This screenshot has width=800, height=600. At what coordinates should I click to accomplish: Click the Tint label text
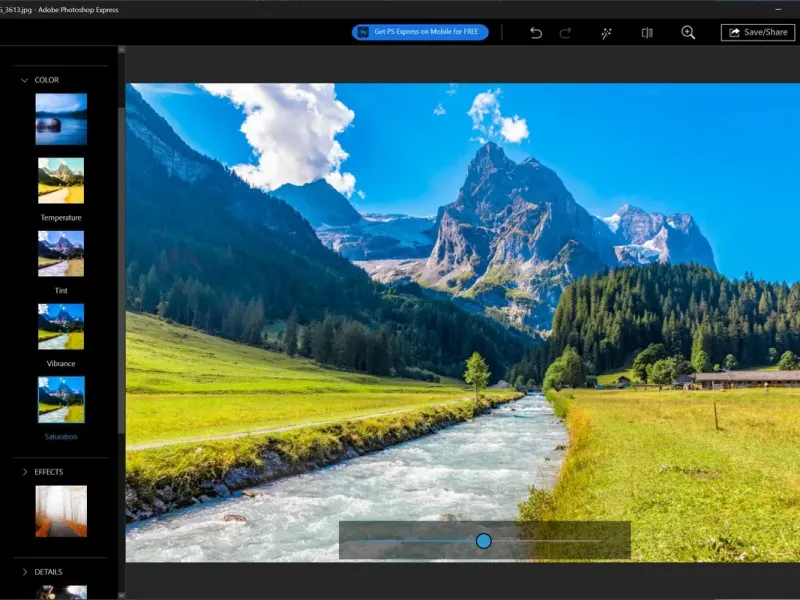61,291
